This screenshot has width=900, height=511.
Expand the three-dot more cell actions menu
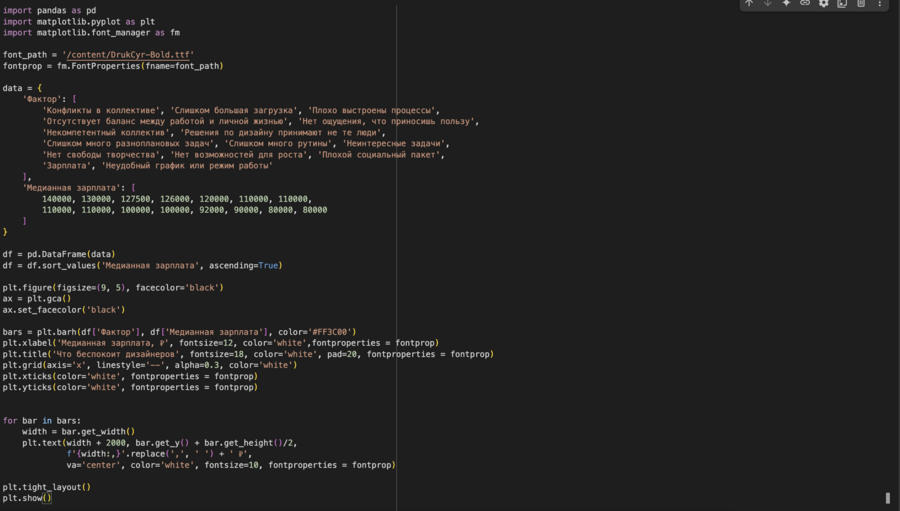880,4
